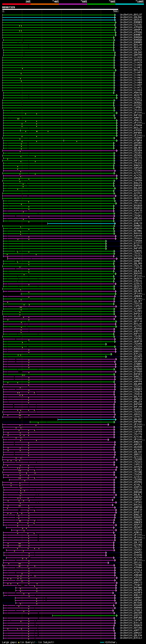Open the UniRef100_O23792 hit label

131,25
